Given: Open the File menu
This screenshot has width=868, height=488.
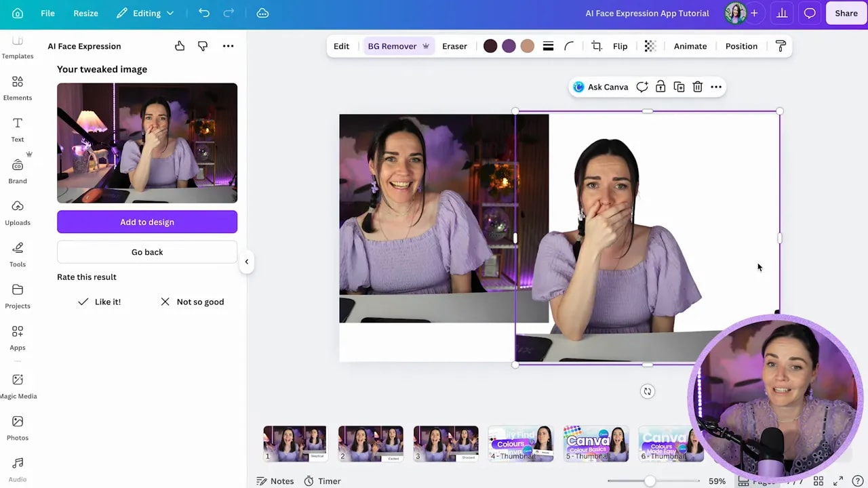Looking at the screenshot, I should click(47, 13).
